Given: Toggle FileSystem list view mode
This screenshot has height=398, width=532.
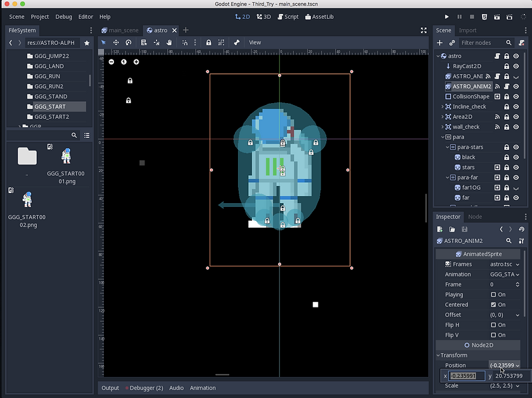Looking at the screenshot, I should [x=87, y=135].
